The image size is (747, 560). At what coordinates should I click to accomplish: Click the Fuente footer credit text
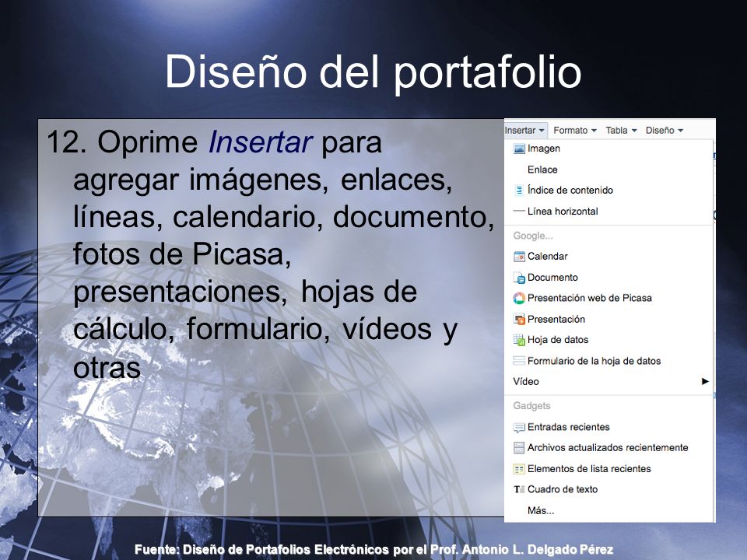(x=373, y=550)
